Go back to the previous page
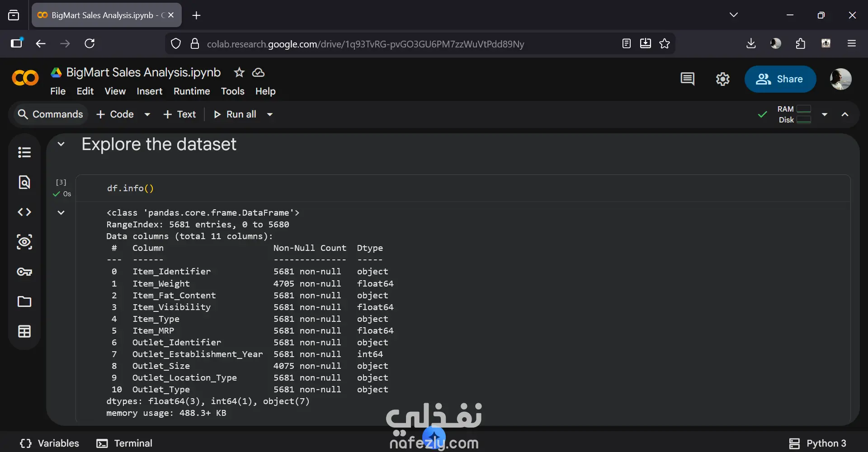 (x=41, y=43)
